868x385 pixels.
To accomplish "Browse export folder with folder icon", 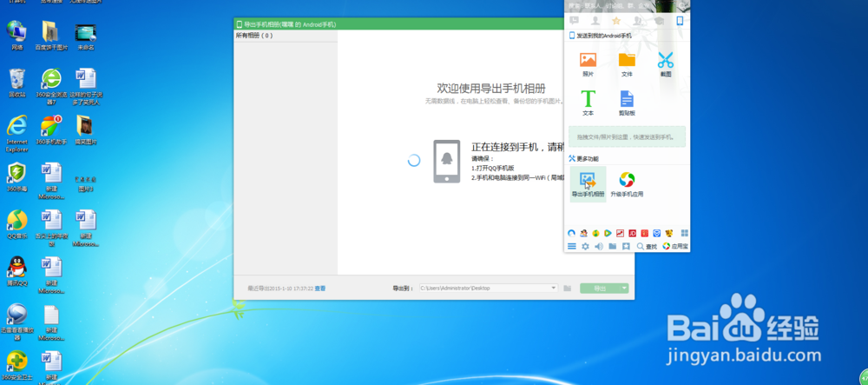I will pyautogui.click(x=568, y=288).
